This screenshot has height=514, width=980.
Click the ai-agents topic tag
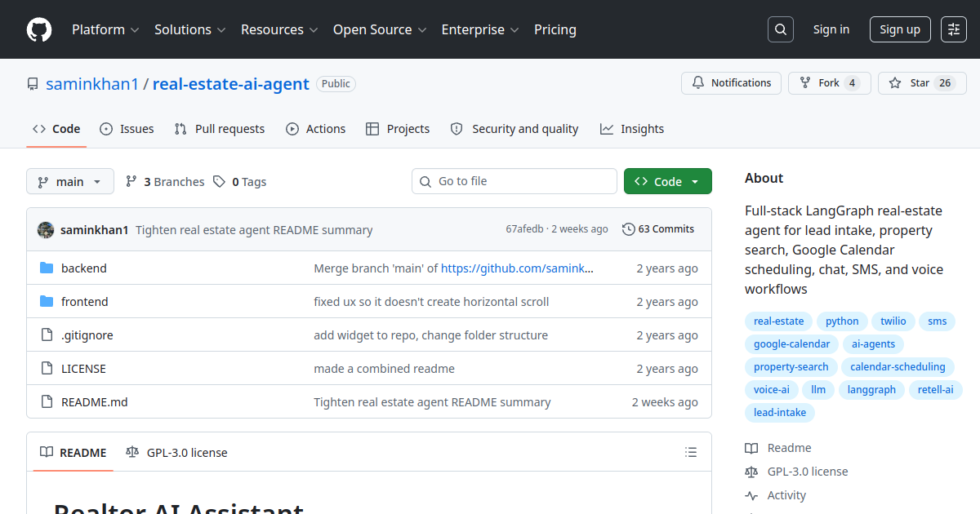point(873,344)
